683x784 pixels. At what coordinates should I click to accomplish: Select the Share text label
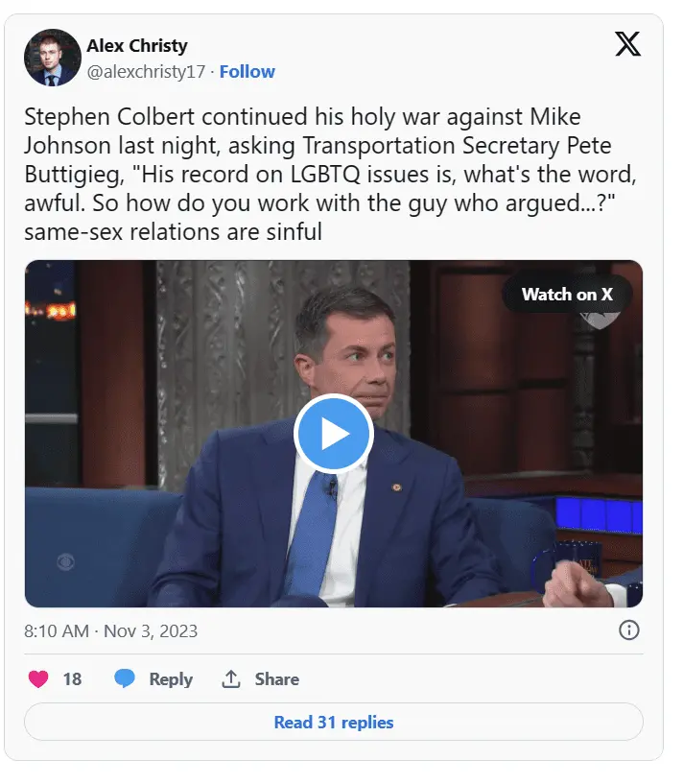click(277, 679)
